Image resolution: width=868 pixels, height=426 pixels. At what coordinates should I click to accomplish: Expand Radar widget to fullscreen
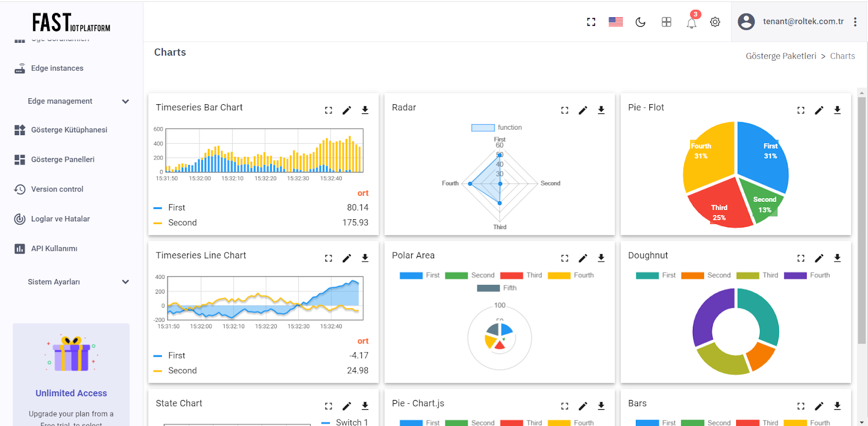click(x=565, y=110)
